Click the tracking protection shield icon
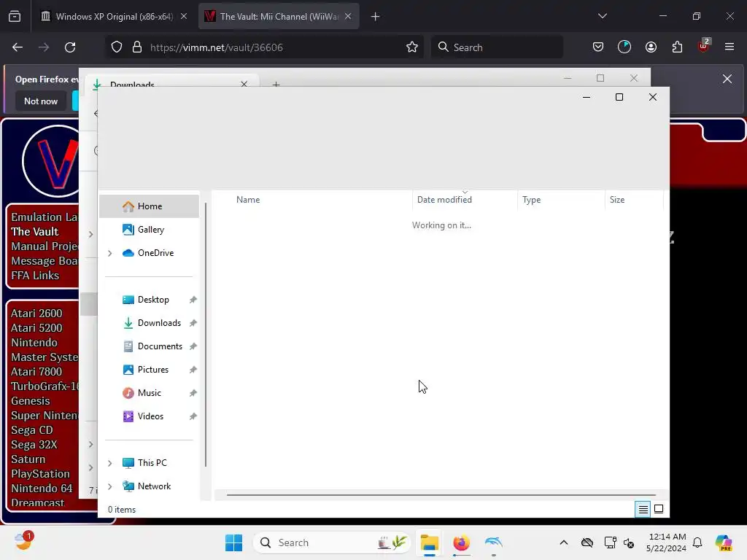 tap(117, 47)
